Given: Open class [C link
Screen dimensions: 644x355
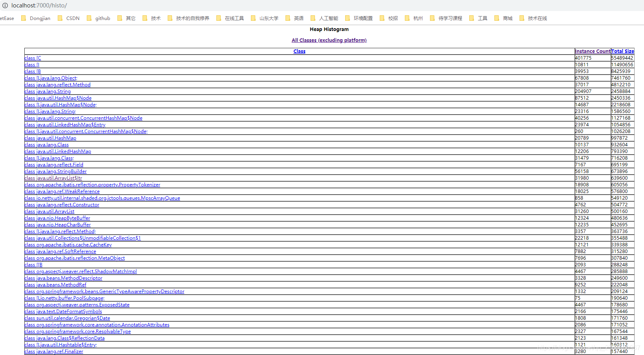Looking at the screenshot, I should pos(33,58).
